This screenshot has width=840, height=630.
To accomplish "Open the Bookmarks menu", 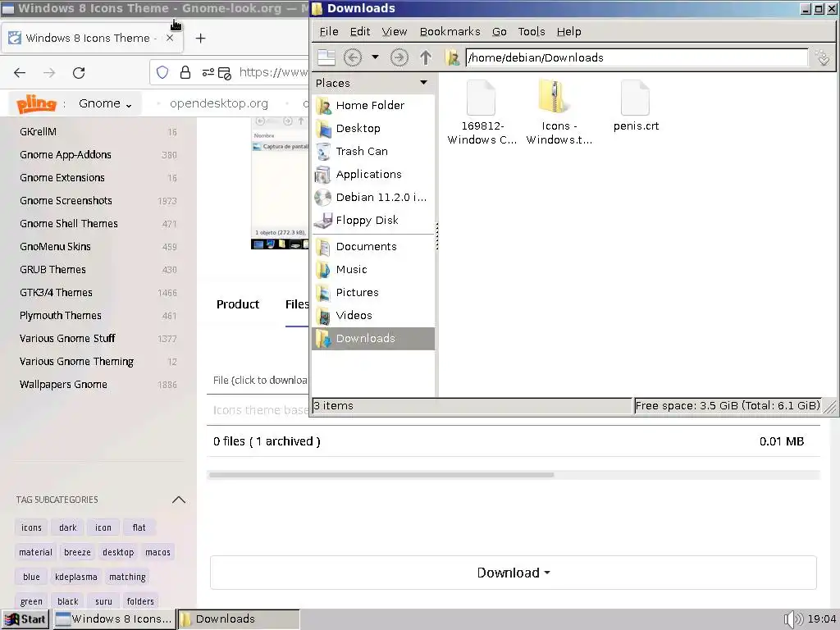I will [450, 32].
